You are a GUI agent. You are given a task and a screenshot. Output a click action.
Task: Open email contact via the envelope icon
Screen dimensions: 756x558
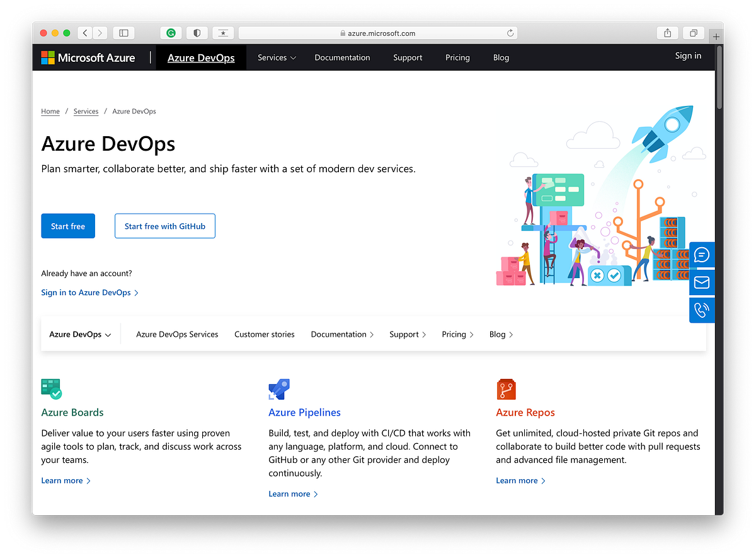pos(702,282)
